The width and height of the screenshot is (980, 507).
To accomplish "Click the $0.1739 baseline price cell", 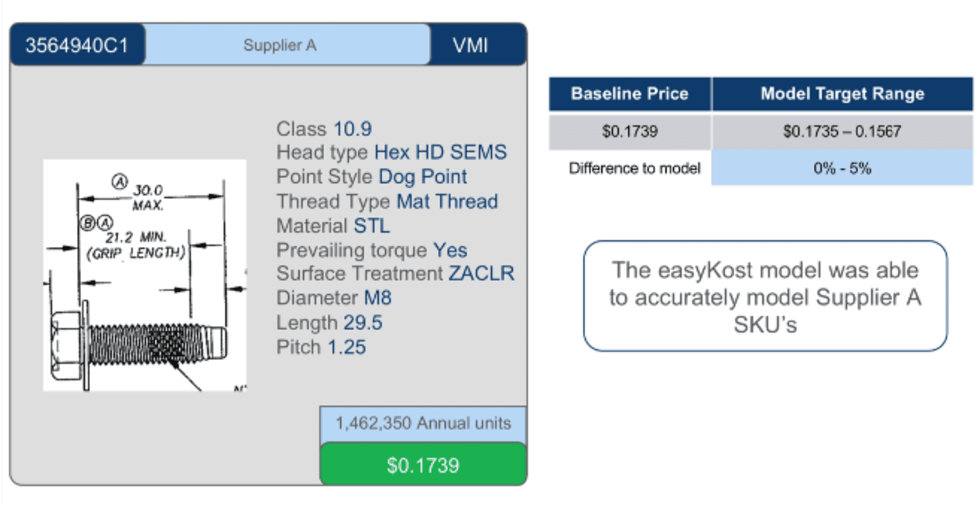I will click(x=630, y=131).
